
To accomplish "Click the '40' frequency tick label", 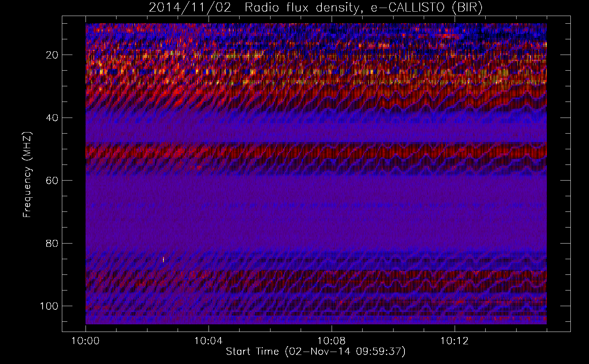I will 52,118.
